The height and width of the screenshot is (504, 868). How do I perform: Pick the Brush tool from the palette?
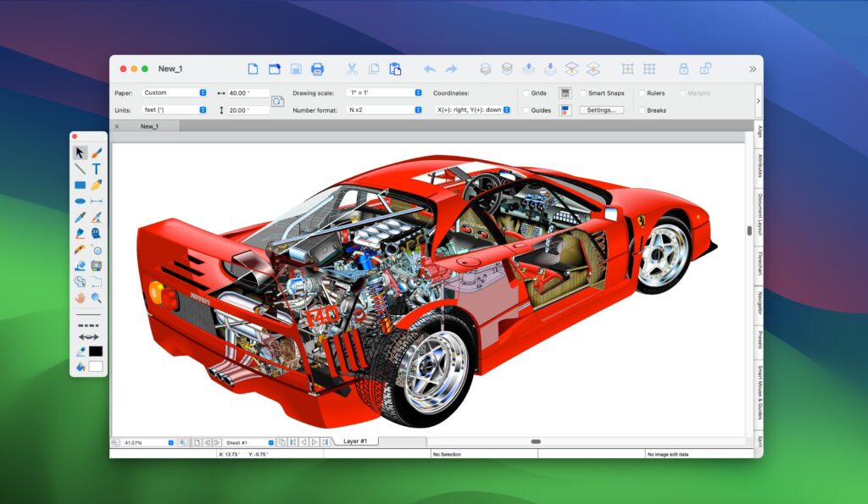(x=96, y=153)
